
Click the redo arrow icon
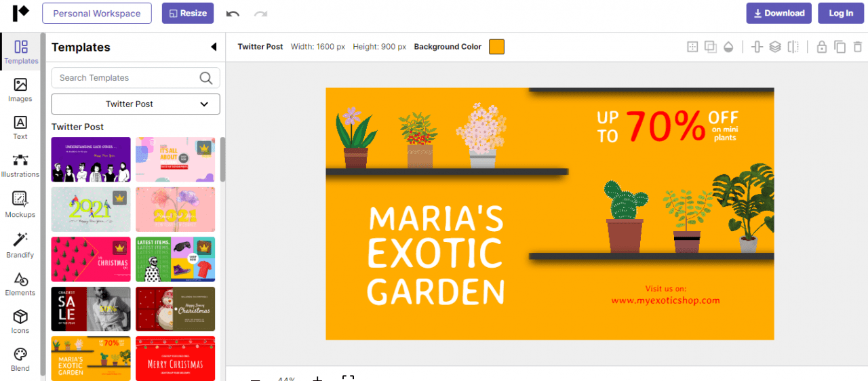260,14
